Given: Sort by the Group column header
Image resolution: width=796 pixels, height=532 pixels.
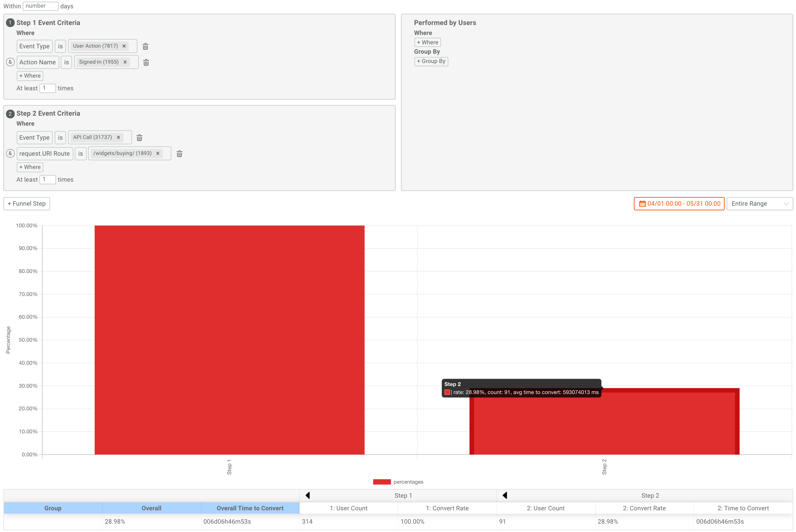Looking at the screenshot, I should 53,508.
